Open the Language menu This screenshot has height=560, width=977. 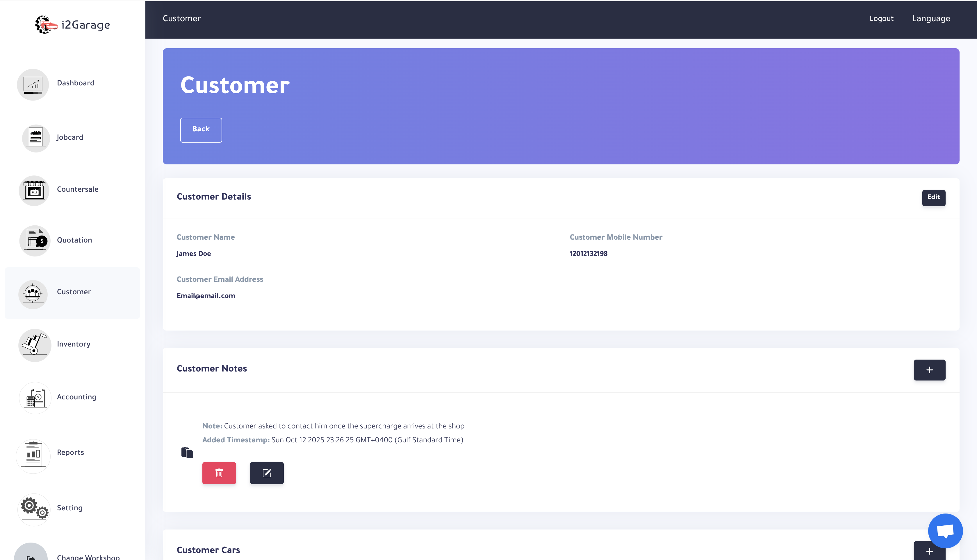(931, 18)
